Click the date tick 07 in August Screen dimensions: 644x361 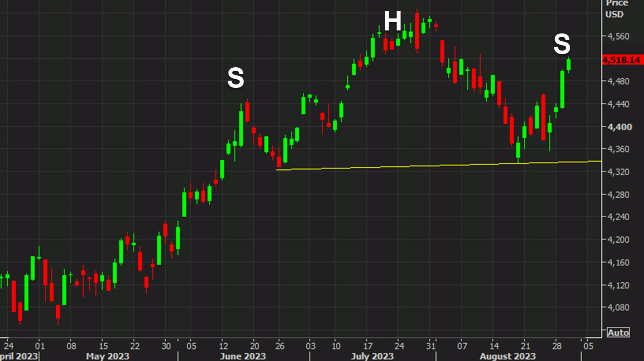(462, 346)
